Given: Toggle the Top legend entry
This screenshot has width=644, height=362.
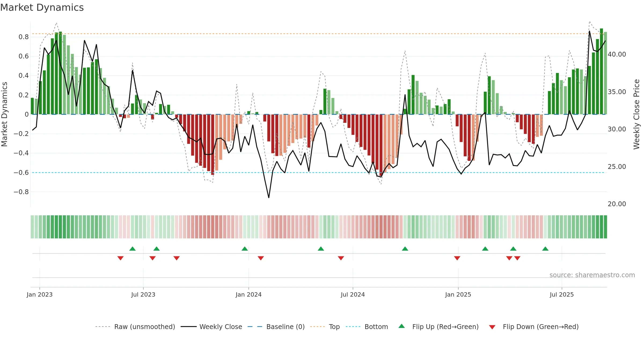Looking at the screenshot, I should tap(325, 327).
